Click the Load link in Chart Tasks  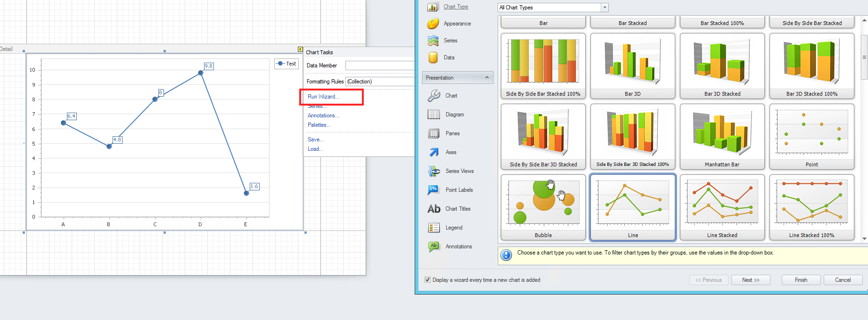(315, 149)
